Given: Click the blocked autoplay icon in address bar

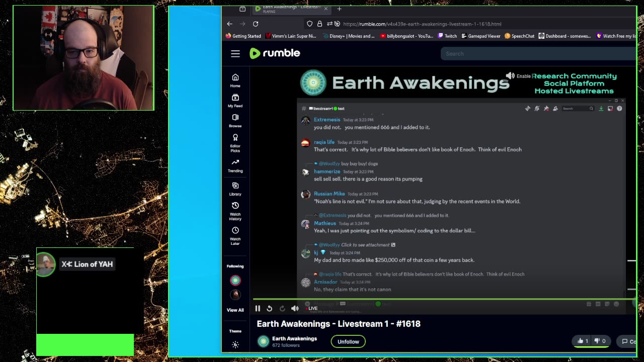Looking at the screenshot, I should click(x=337, y=24).
